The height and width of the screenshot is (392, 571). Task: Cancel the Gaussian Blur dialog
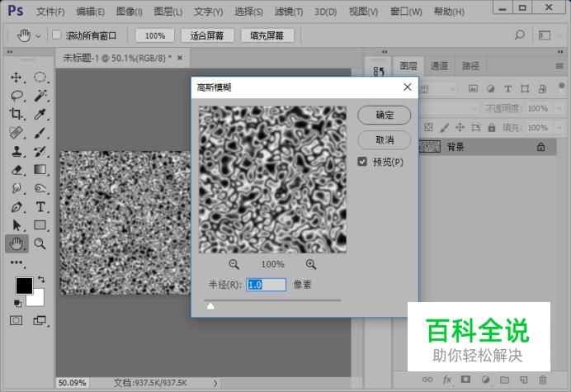[x=385, y=139]
